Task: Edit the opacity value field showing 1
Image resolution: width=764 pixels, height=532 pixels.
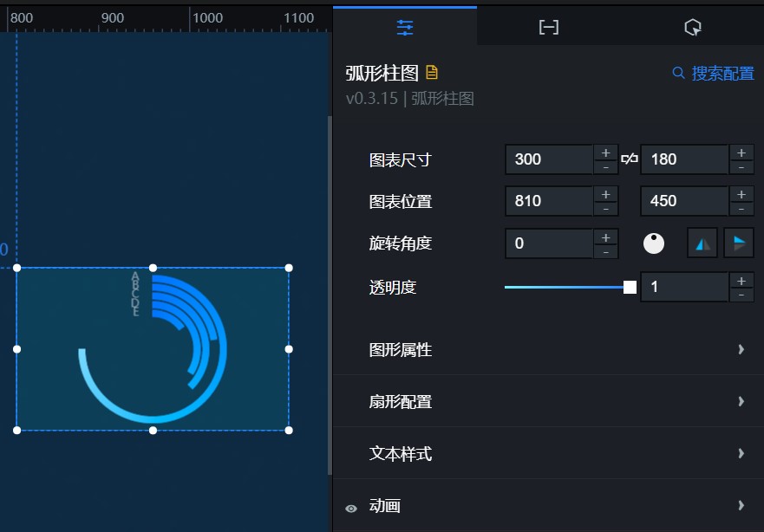Action: (x=684, y=287)
